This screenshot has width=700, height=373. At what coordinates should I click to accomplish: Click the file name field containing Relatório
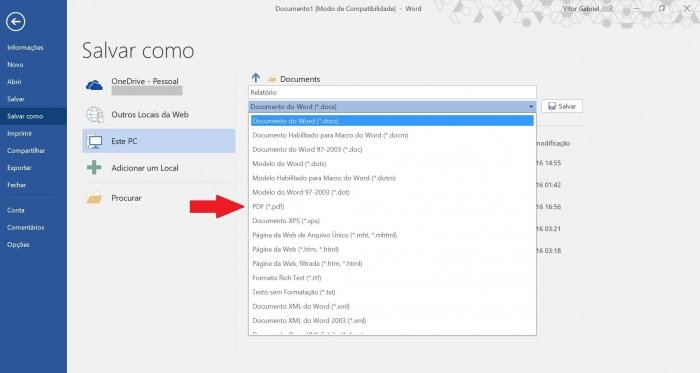[392, 92]
